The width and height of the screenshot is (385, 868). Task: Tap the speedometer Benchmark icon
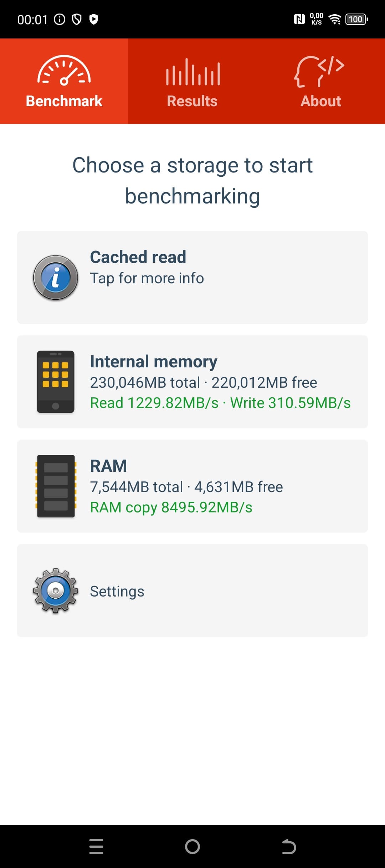(64, 71)
